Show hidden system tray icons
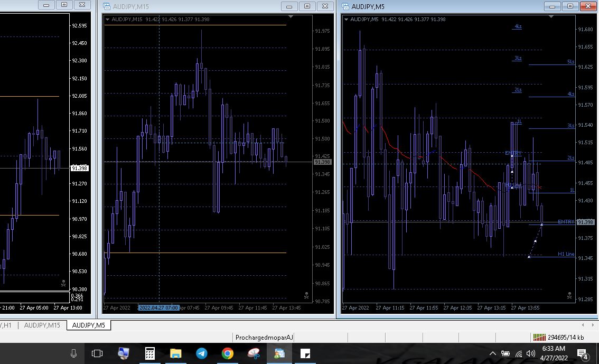This screenshot has height=364, width=599. pos(492,353)
